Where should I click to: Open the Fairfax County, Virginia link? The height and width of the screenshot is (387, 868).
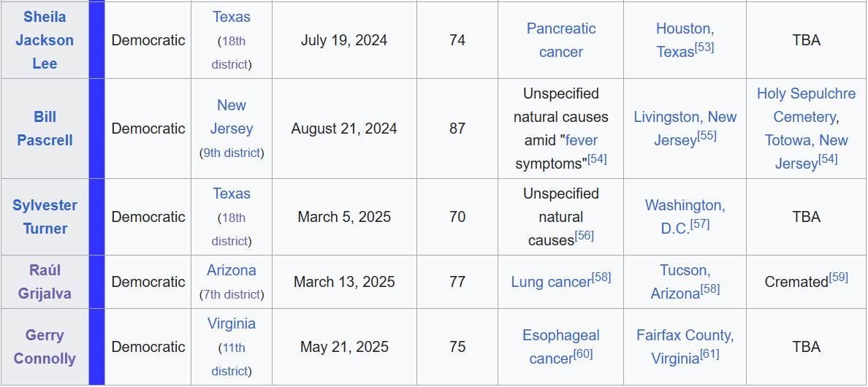pyautogui.click(x=685, y=347)
